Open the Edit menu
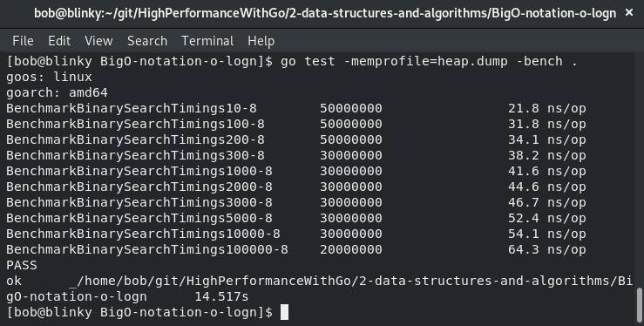 pyautogui.click(x=59, y=41)
